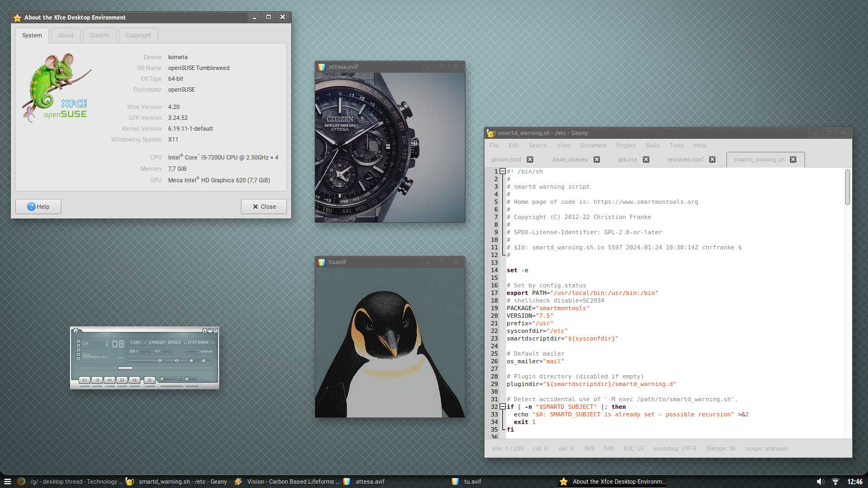Image resolution: width=868 pixels, height=488 pixels.
Task: Open the Build menu in Geany
Action: coord(653,145)
